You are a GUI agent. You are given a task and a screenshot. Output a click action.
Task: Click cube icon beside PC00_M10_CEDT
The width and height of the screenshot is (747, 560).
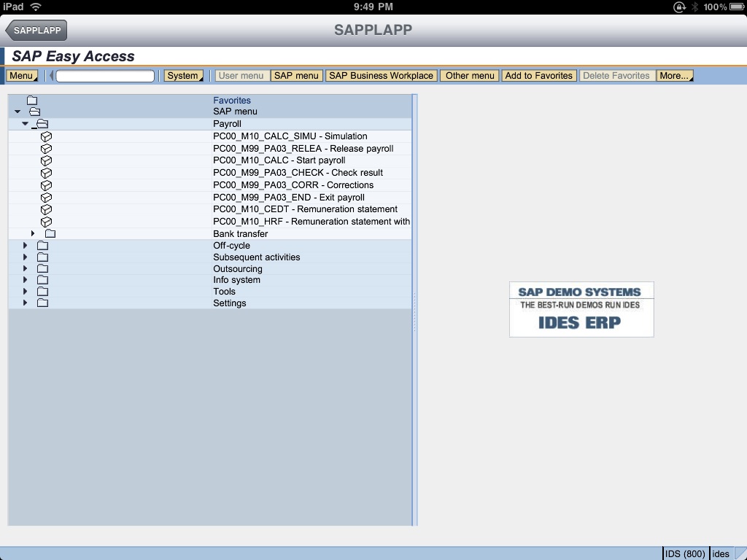tap(46, 209)
